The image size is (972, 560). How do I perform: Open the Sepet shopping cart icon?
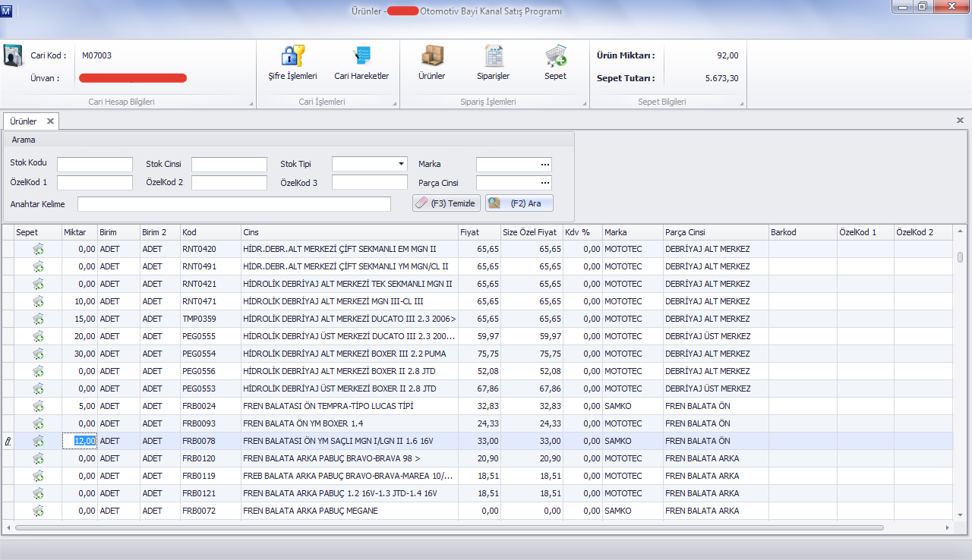pos(555,56)
